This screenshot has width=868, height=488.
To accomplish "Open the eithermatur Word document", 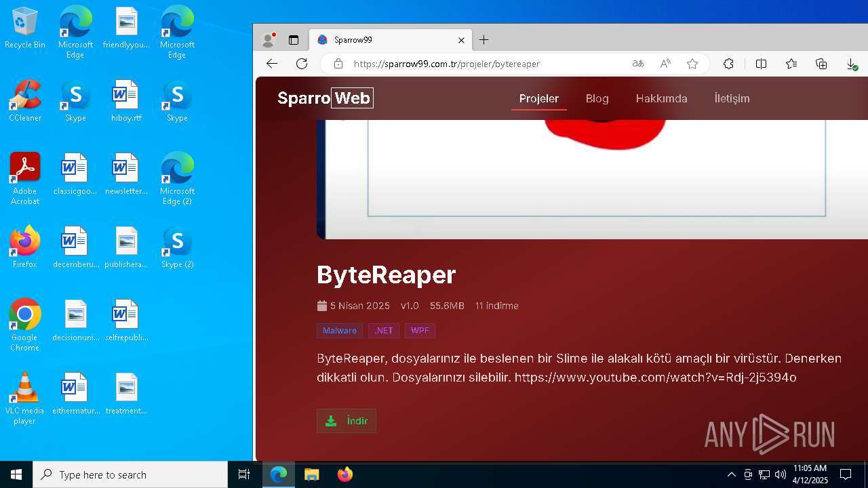I will [75, 394].
